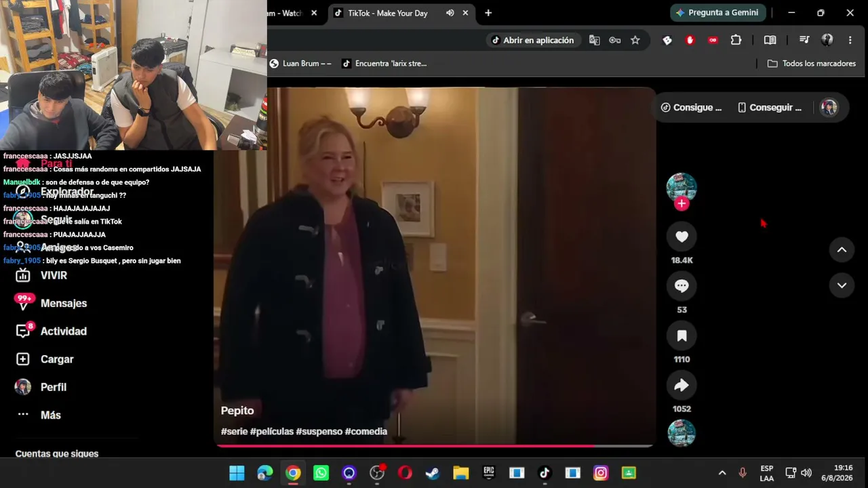
Task: Click the Actividad icon with badge 8
Action: pos(24,330)
